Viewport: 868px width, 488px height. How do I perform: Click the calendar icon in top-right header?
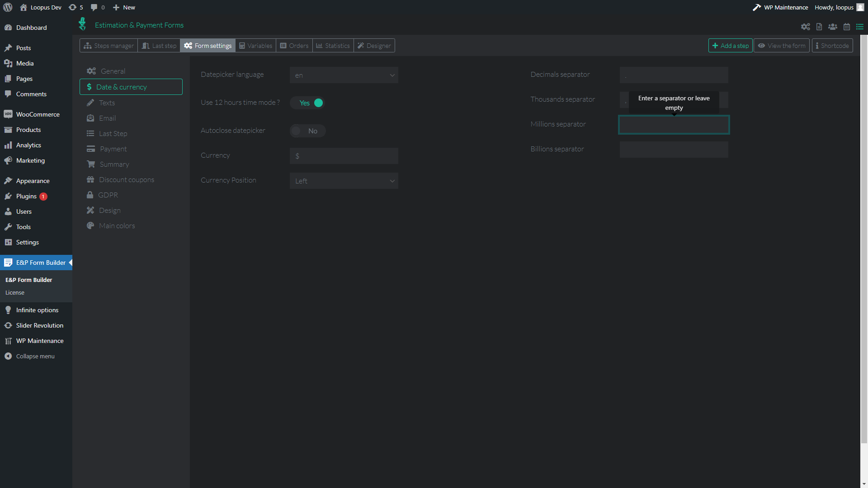tap(847, 27)
